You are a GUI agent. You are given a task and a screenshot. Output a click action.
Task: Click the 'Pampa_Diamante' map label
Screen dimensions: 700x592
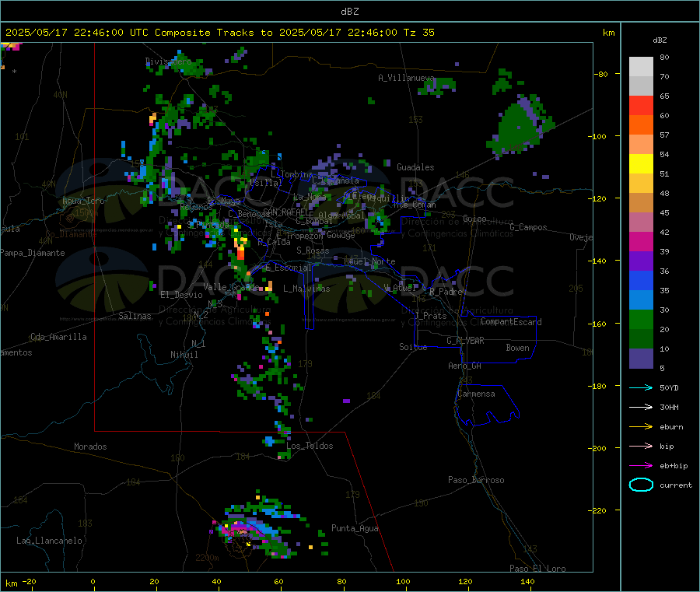pyautogui.click(x=32, y=253)
